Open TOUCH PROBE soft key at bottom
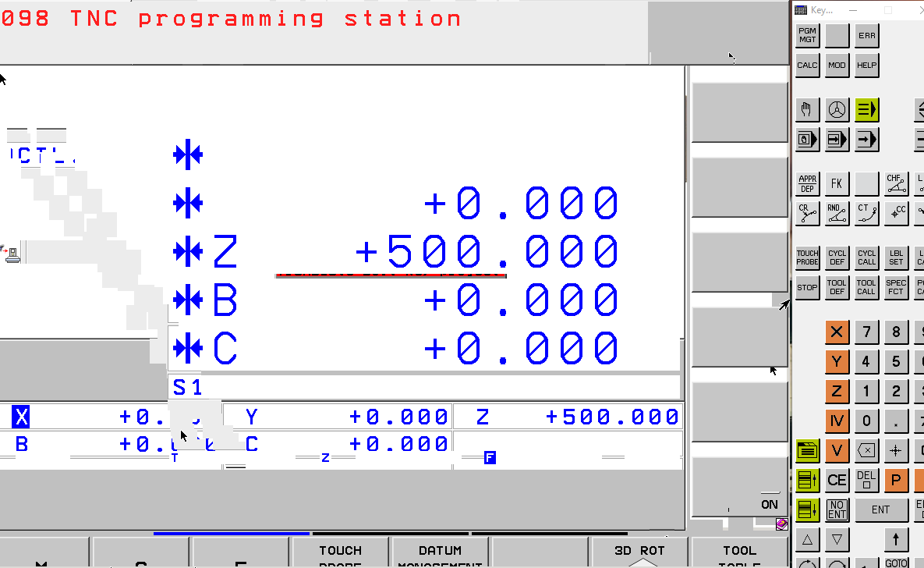The height and width of the screenshot is (568, 924). [340, 552]
